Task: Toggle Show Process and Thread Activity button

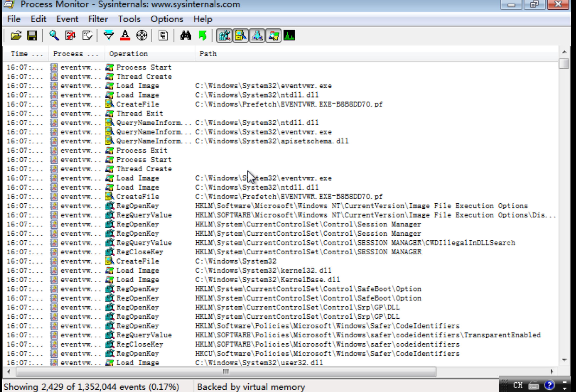Action: click(273, 36)
